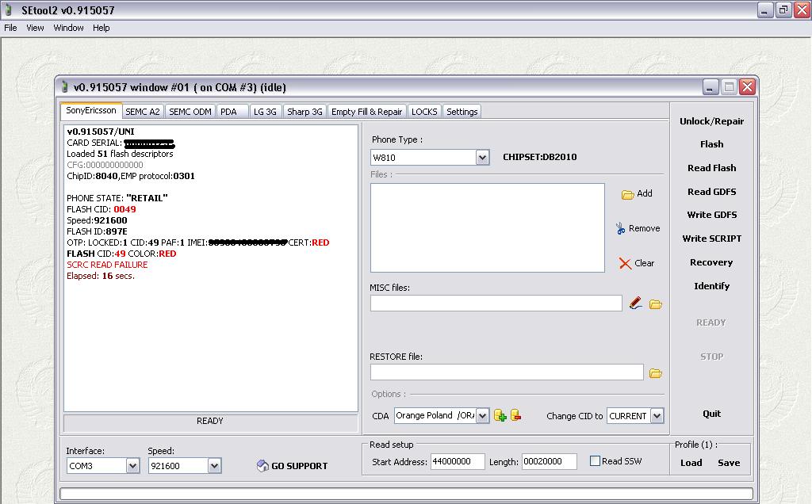Open the Window menu
The width and height of the screenshot is (812, 504).
pyautogui.click(x=68, y=28)
